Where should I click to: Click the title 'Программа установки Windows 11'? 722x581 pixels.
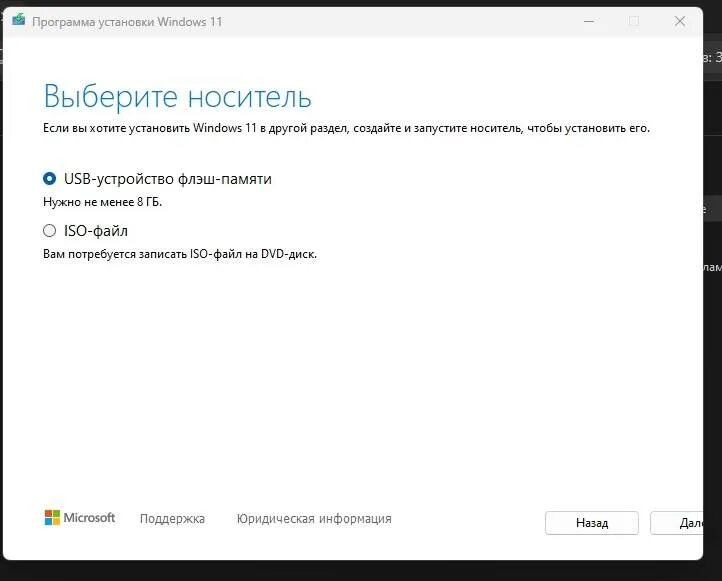tap(127, 22)
